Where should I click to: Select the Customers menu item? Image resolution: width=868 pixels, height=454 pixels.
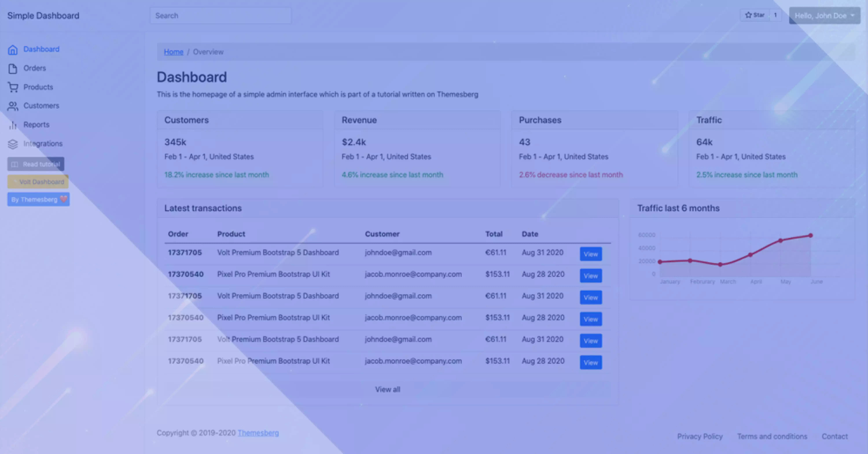pos(41,106)
